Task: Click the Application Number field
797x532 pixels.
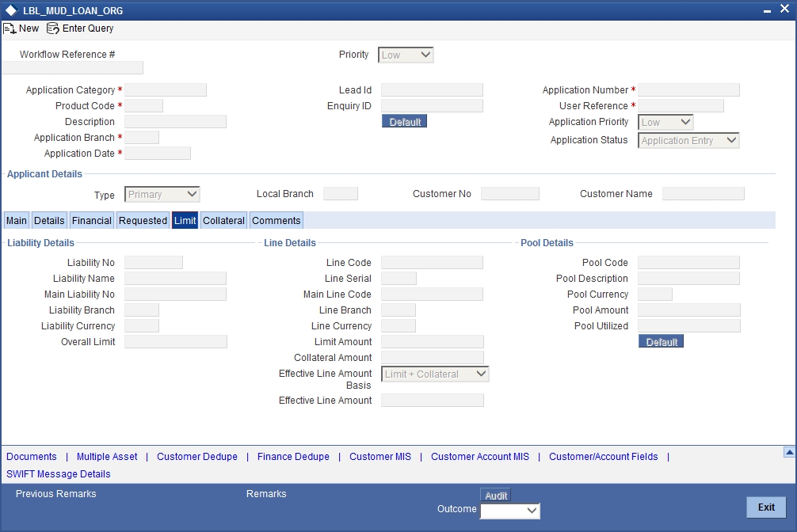Action: coord(688,90)
